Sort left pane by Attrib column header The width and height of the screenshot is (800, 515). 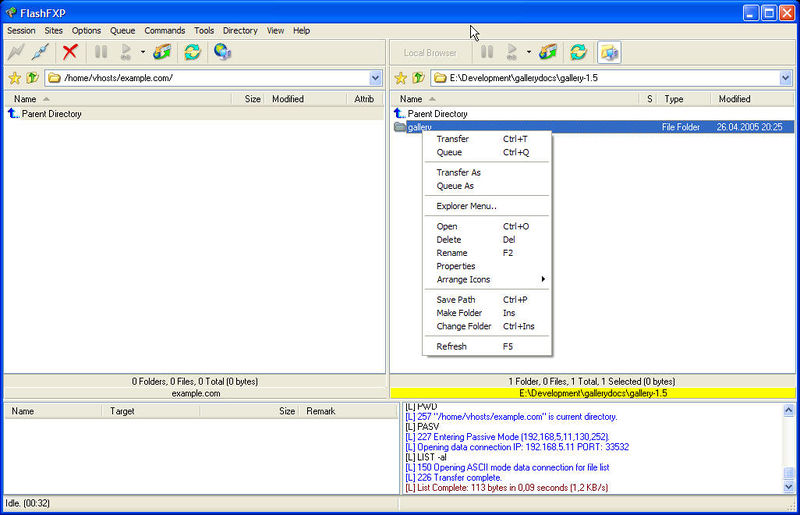point(365,99)
